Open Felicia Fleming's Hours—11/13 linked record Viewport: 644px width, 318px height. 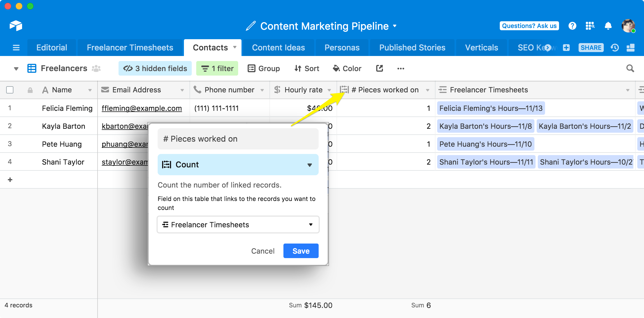point(491,108)
